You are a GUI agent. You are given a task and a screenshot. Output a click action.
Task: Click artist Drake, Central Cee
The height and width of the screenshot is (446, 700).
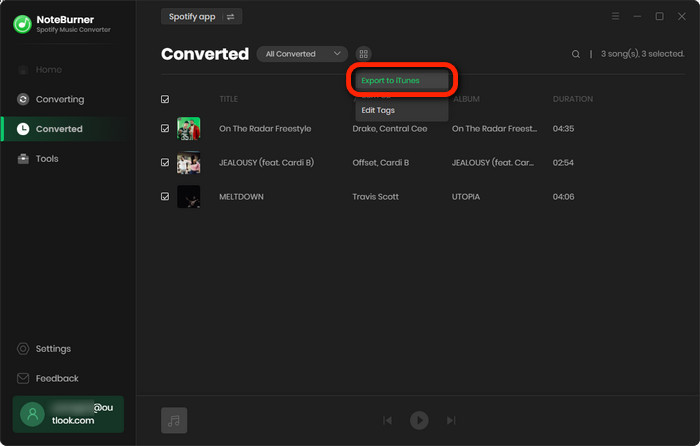tap(390, 129)
